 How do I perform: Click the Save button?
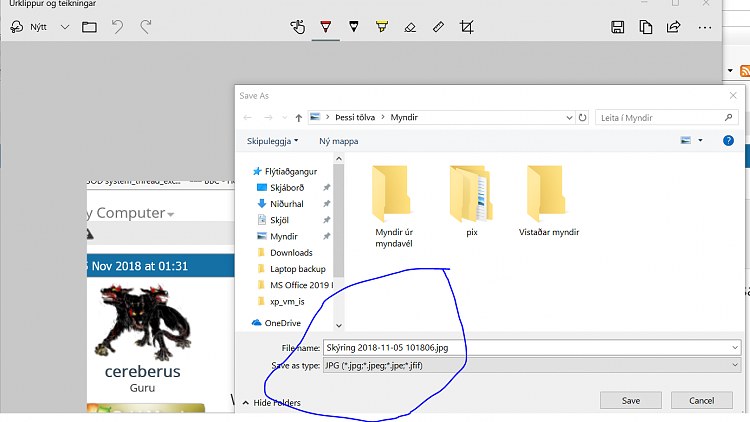coord(631,400)
